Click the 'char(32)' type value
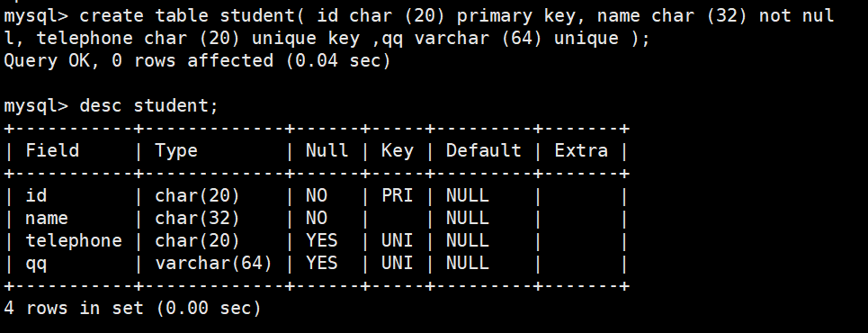The height and width of the screenshot is (333, 868). [197, 218]
